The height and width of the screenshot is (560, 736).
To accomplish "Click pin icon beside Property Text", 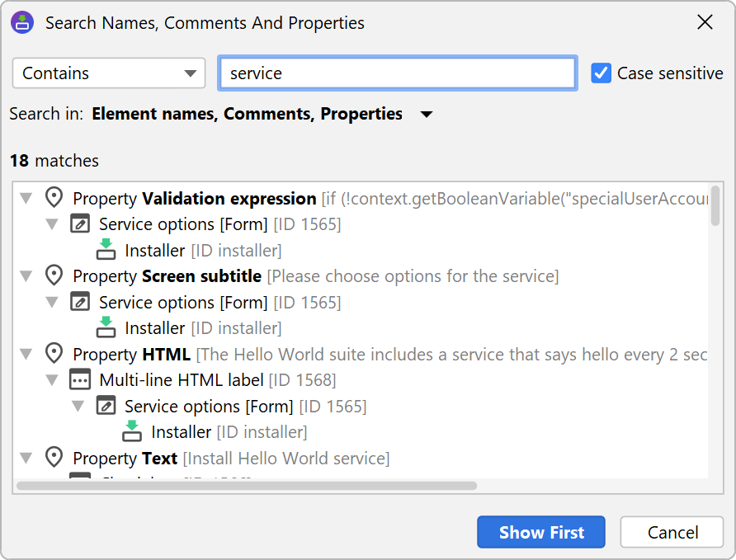I will [54, 458].
